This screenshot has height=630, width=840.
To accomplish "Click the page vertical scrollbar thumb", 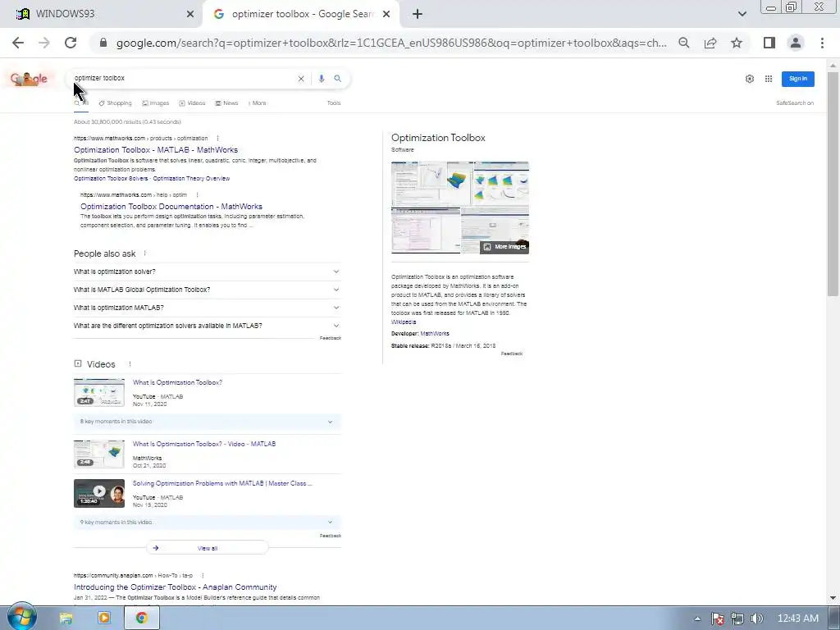I will click(x=833, y=183).
